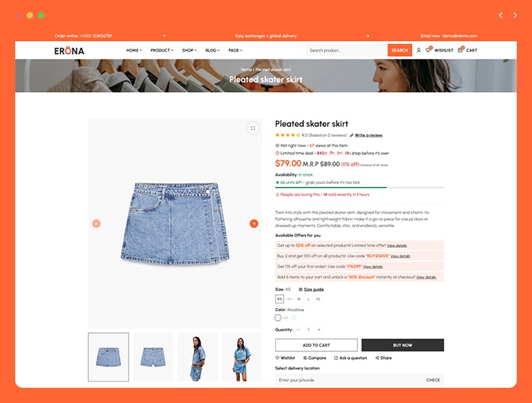Open the Write a review link

[369, 135]
